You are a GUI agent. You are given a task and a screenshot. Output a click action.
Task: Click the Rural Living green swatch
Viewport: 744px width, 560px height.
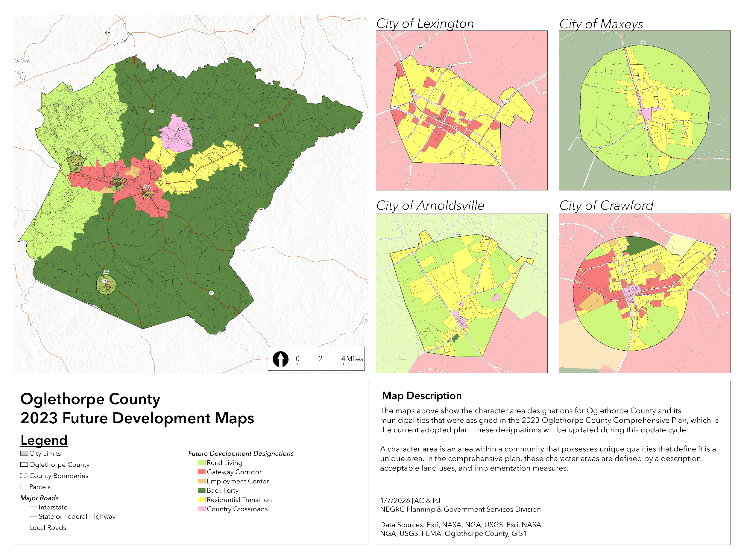click(201, 462)
